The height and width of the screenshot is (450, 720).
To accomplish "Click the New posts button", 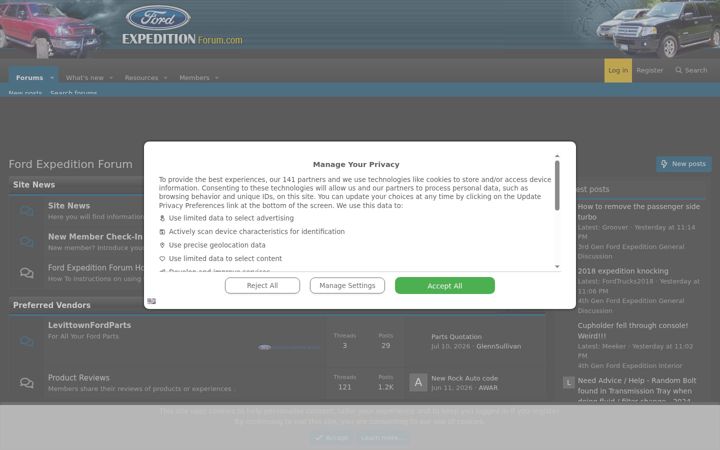I will [684, 164].
